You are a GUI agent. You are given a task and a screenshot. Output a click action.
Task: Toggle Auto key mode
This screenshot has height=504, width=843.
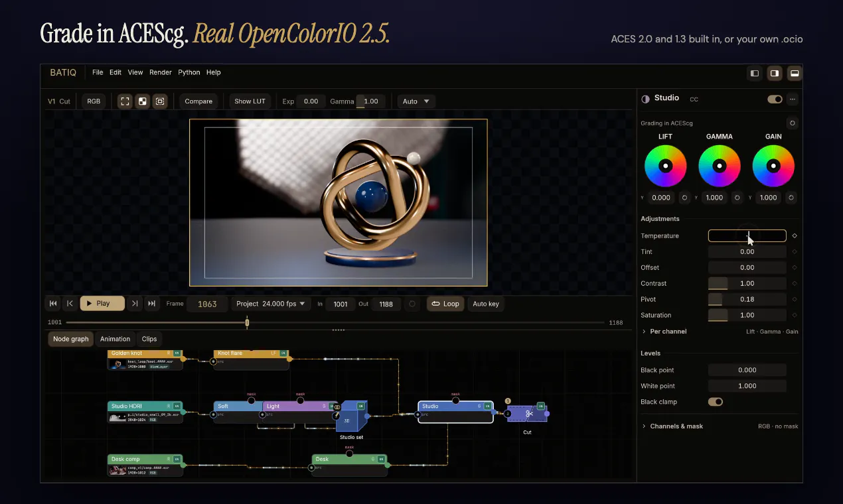[x=486, y=304]
